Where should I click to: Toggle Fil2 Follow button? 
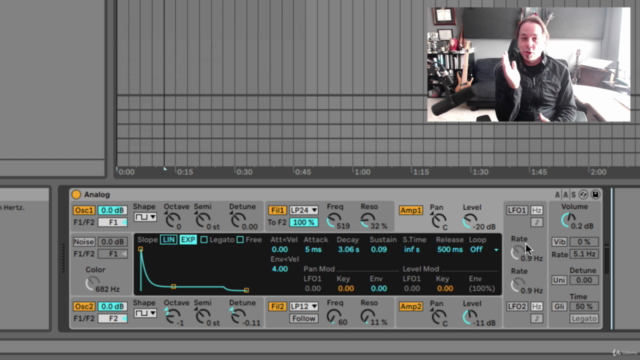(304, 318)
